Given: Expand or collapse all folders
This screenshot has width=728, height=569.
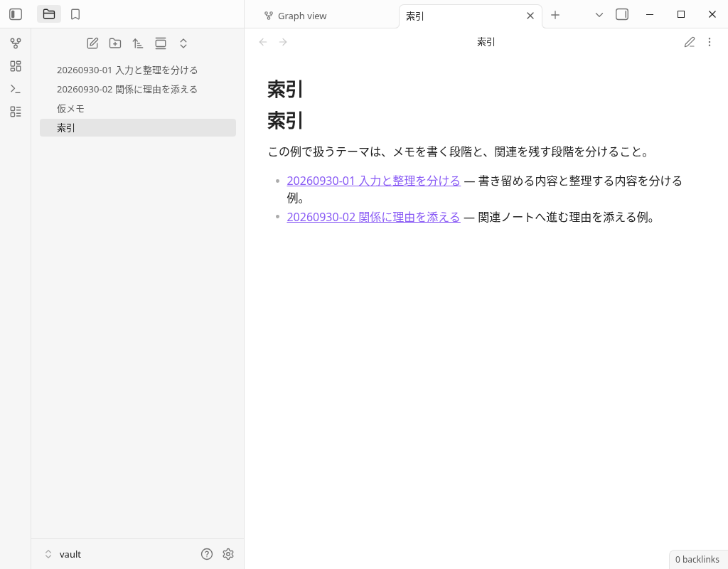Looking at the screenshot, I should pos(183,43).
